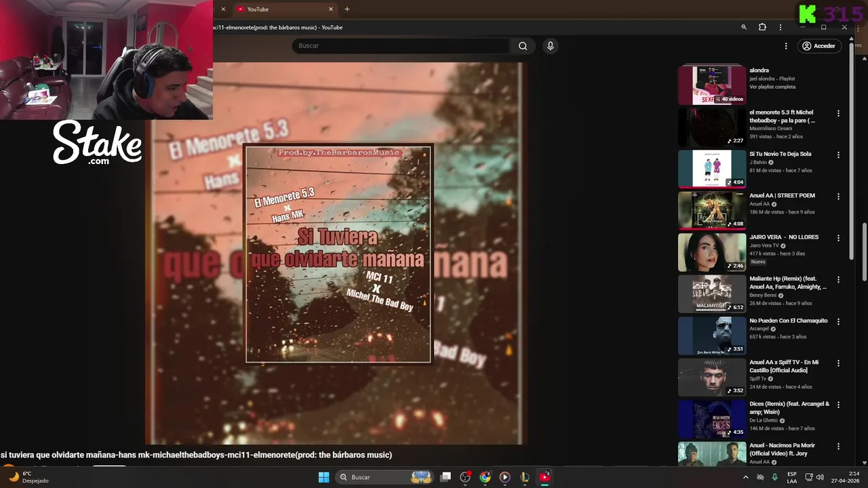This screenshot has height=488, width=868.
Task: Open Dices Remix thumbnail
Action: pos(711,418)
